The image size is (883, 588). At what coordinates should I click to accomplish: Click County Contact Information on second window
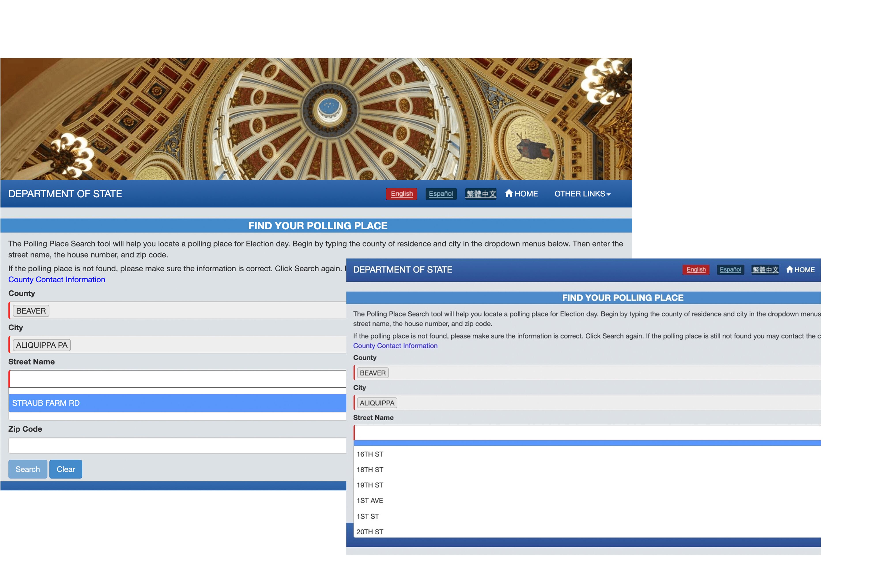[x=395, y=345]
